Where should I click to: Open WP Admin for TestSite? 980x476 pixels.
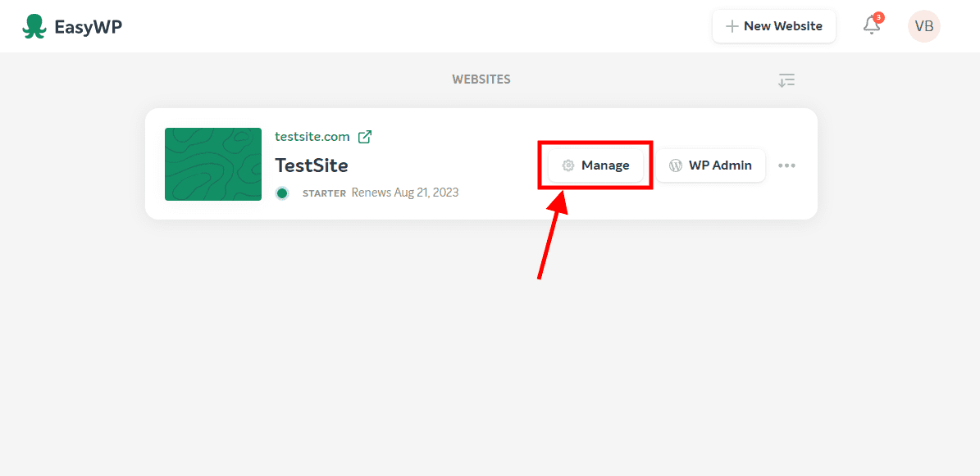pos(710,165)
